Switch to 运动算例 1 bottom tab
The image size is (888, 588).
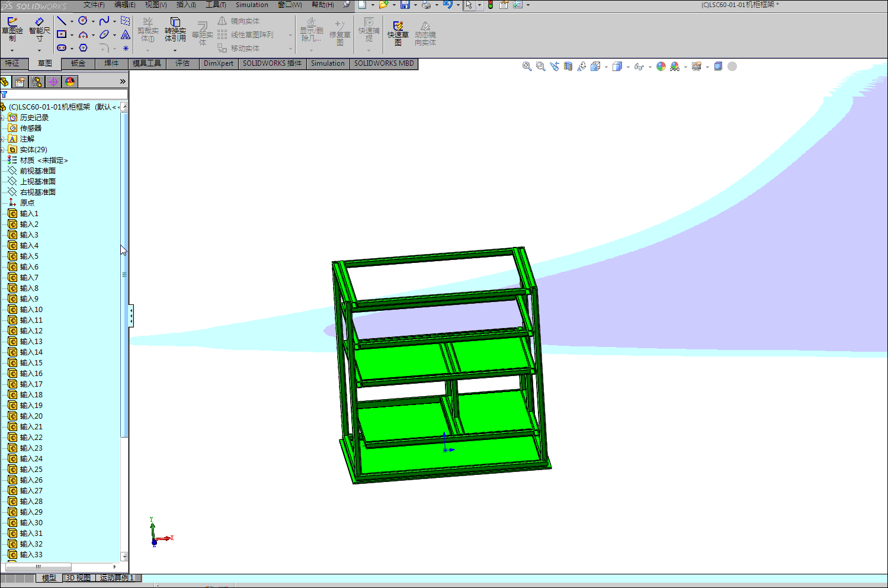pos(117,578)
